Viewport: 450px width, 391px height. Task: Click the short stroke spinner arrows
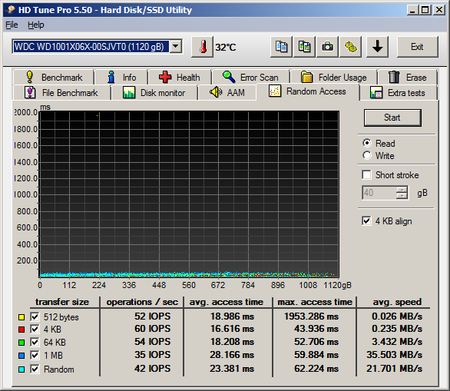click(x=402, y=193)
